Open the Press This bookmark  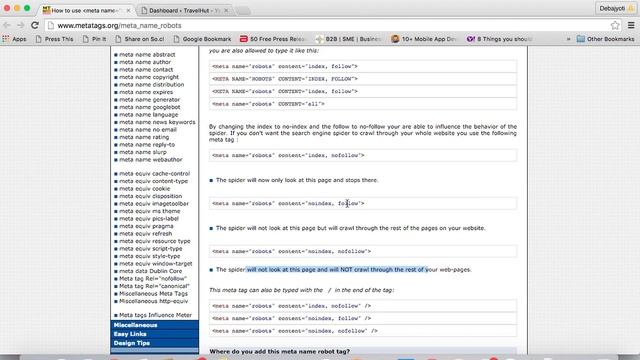click(54, 39)
